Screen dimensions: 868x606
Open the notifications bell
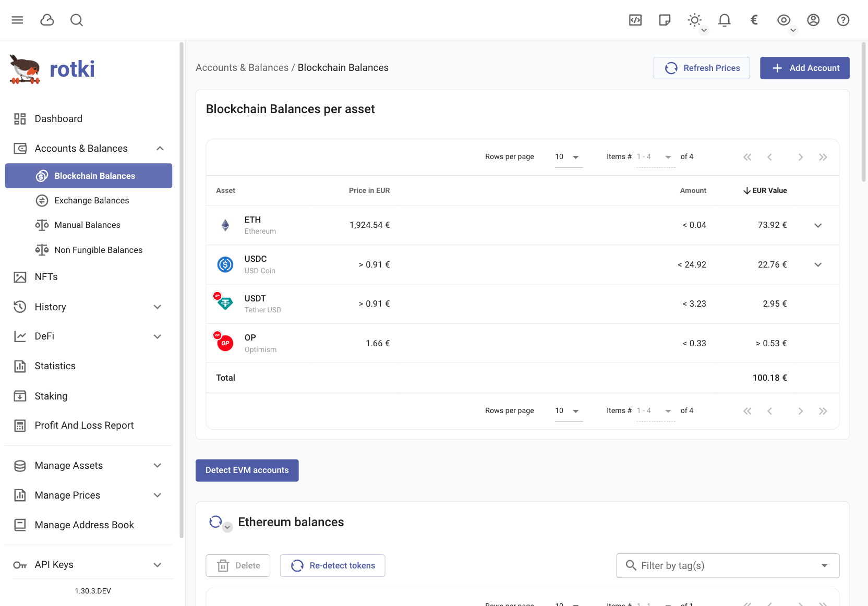coord(725,20)
